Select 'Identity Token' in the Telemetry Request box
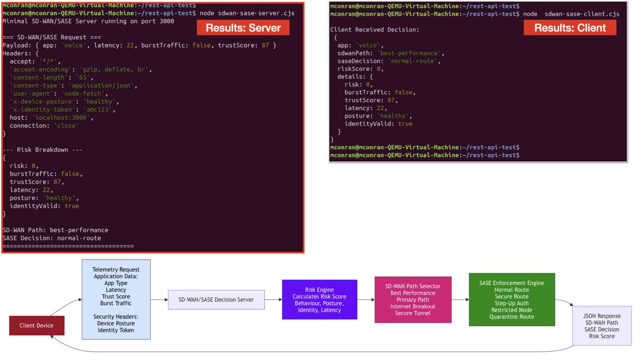Image resolution: width=644 pixels, height=362 pixels. coord(116,330)
